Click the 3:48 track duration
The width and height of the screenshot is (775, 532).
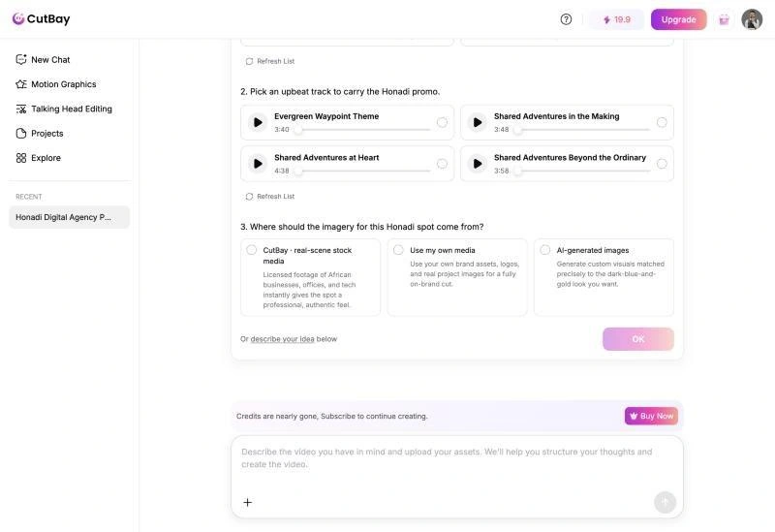(501, 130)
